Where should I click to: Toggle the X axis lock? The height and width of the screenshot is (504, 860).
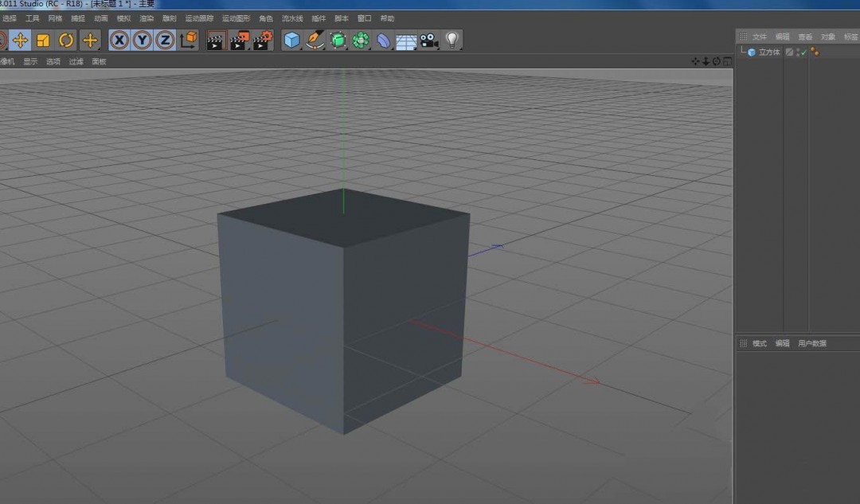tap(118, 40)
